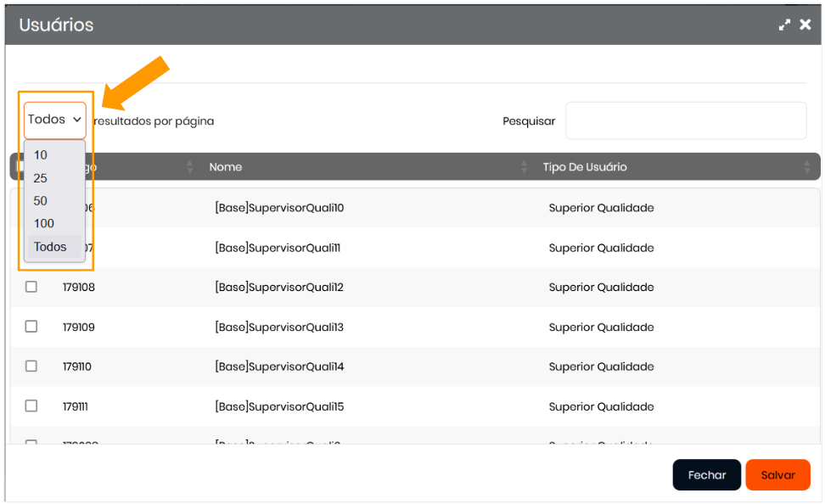825x504 pixels.
Task: Sort by Nome column arrows
Action: pos(525,167)
